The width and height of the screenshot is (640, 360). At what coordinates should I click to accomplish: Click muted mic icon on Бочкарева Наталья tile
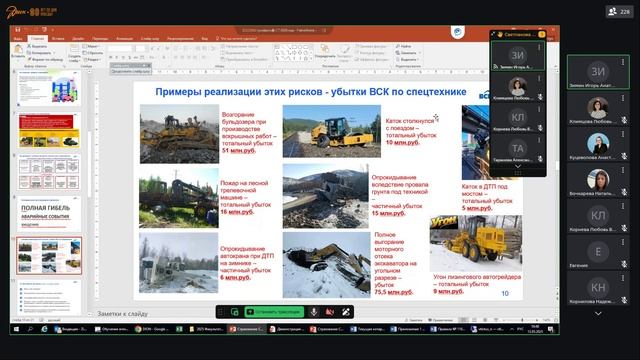(x=624, y=192)
